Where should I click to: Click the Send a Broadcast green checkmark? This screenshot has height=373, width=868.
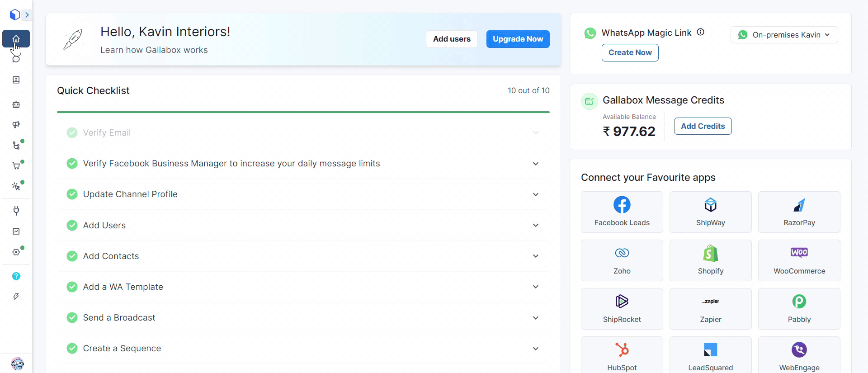(72, 318)
